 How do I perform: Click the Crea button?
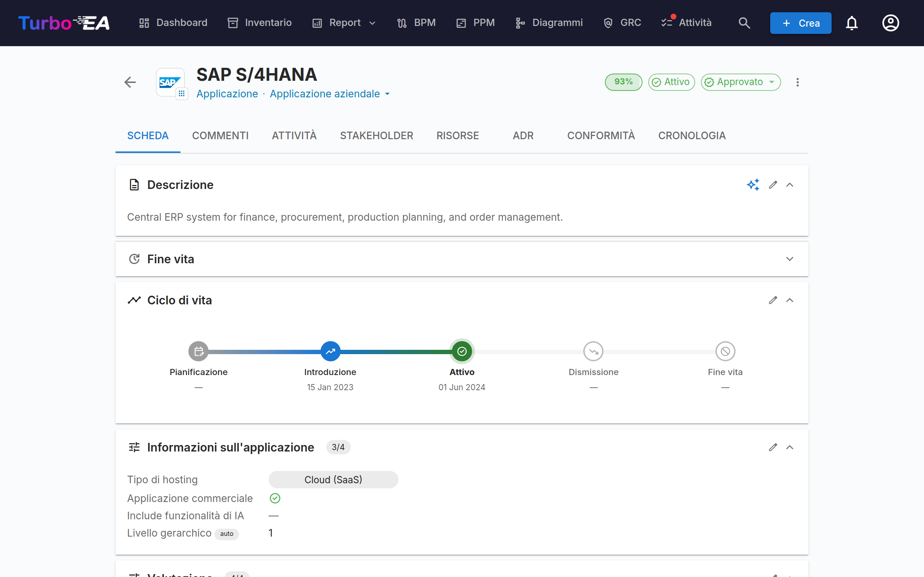coord(801,23)
